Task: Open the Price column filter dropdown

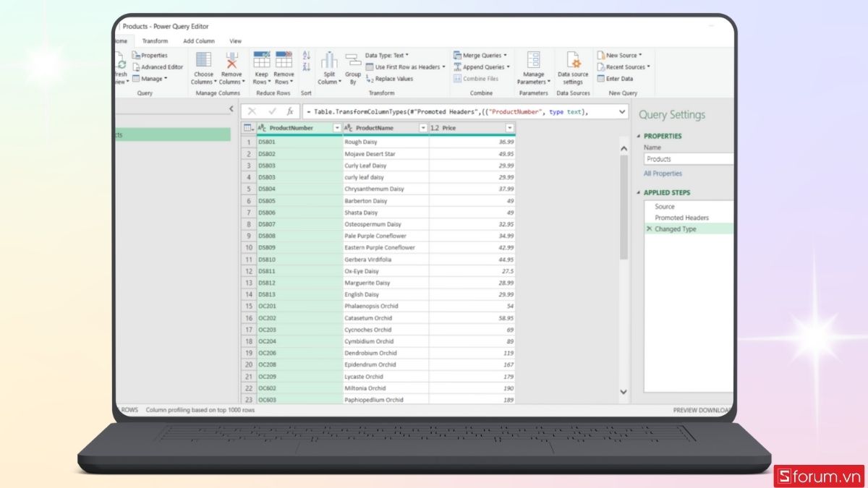Action: (509, 128)
